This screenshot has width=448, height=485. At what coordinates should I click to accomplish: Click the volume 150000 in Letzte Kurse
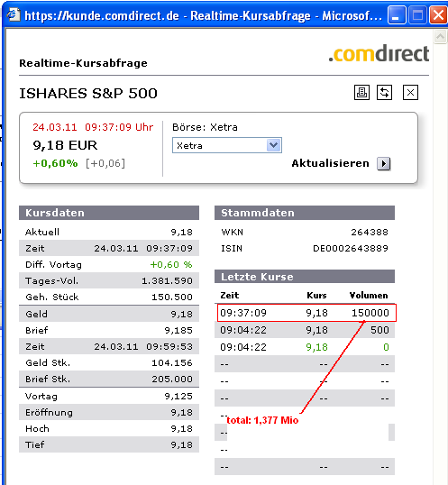[x=370, y=313]
